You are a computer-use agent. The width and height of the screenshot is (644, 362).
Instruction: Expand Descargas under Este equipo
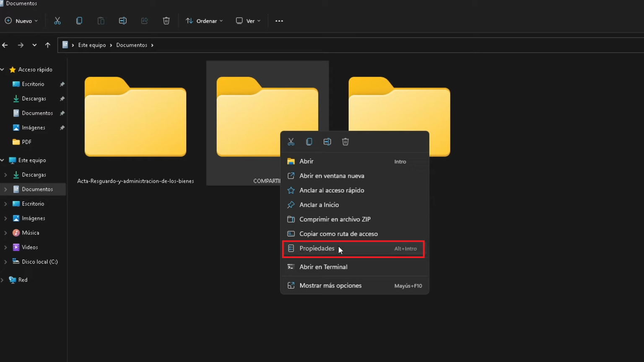click(5, 175)
